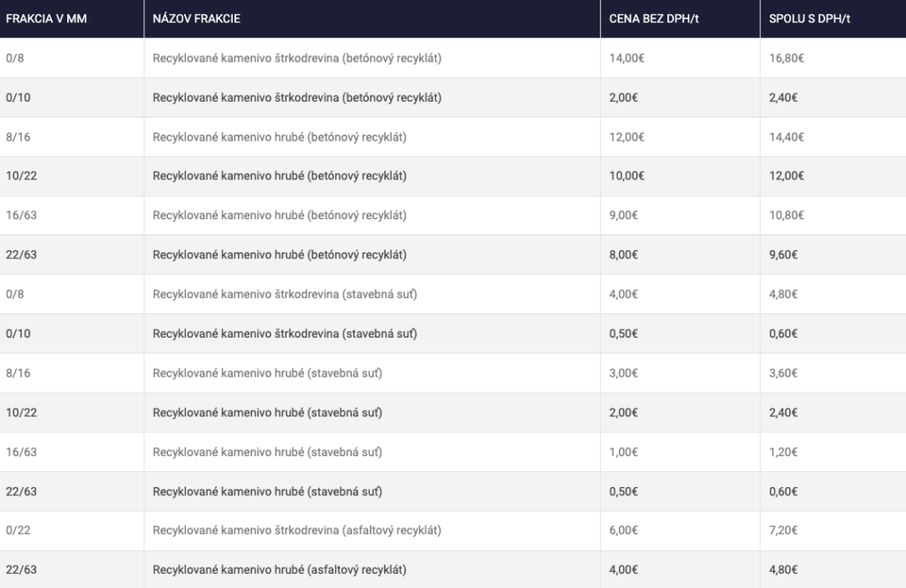Select the 0/10 cell of the stavebná suť štrkodrevina

click(72, 334)
